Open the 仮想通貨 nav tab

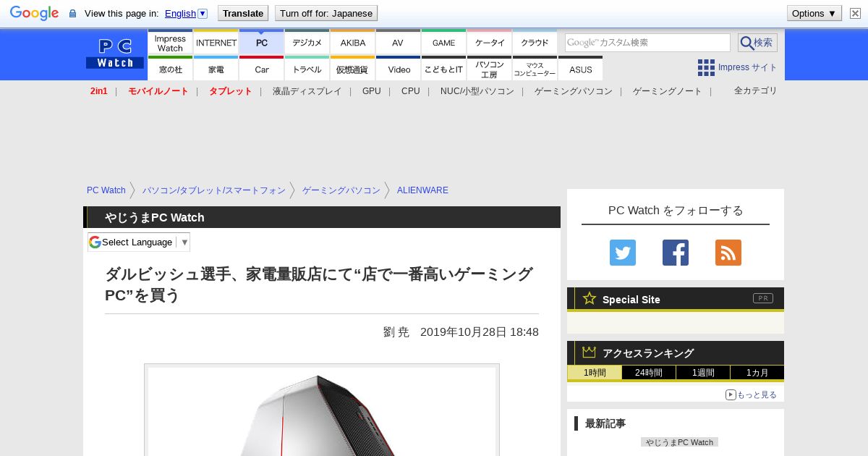[353, 69]
